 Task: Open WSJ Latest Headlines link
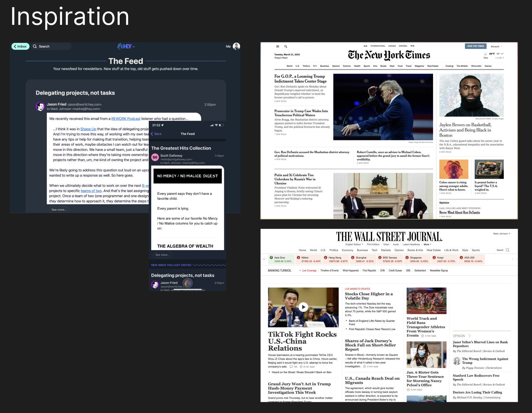pyautogui.click(x=411, y=245)
